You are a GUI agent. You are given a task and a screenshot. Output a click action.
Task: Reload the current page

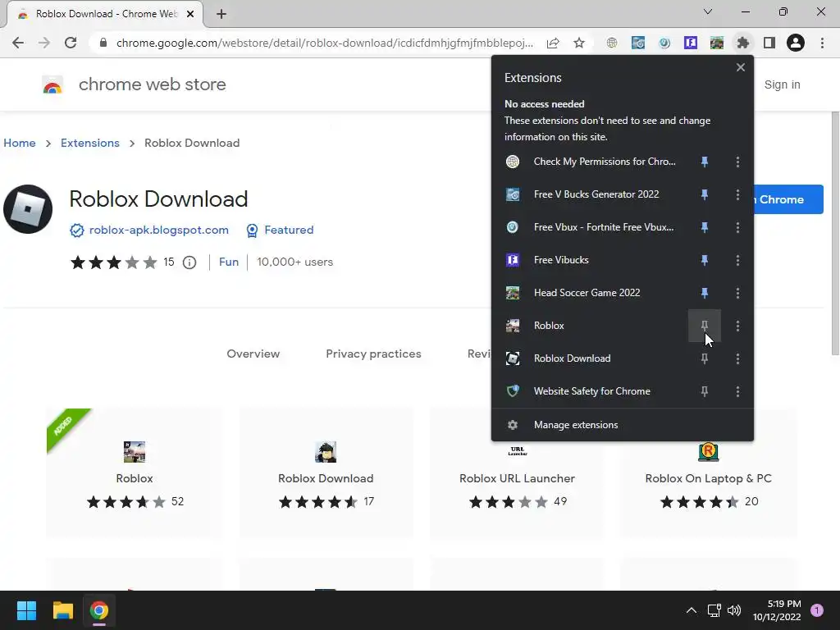point(71,43)
